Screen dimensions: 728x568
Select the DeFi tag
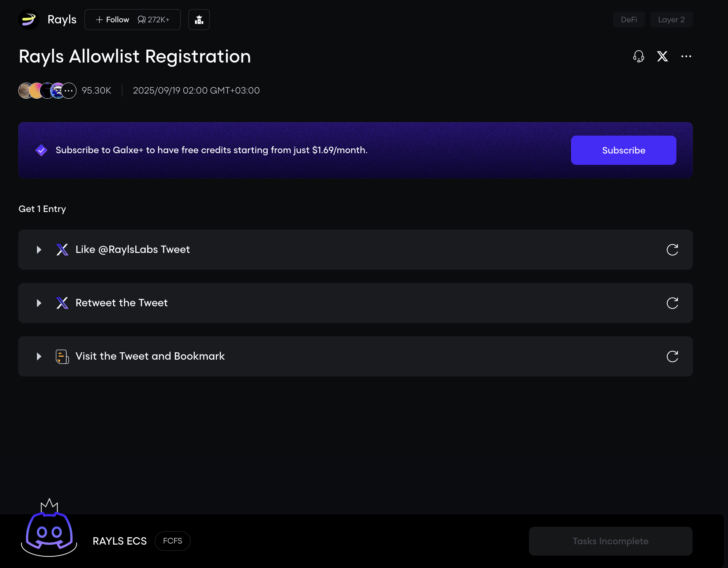coord(629,20)
